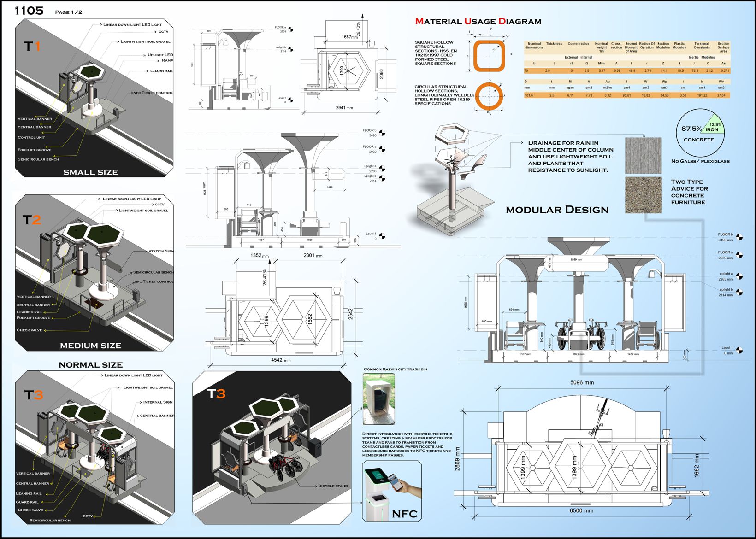Click the "Internal Sign" label in T3 panel
Viewport: 756px width, 539px height.
point(158,402)
